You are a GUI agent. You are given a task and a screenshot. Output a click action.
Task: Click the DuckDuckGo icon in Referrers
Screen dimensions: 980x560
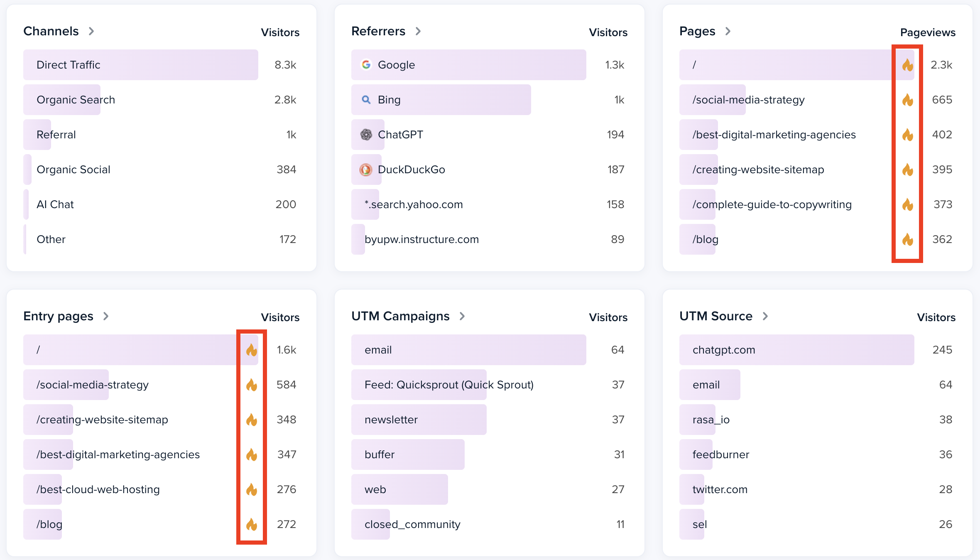point(366,169)
